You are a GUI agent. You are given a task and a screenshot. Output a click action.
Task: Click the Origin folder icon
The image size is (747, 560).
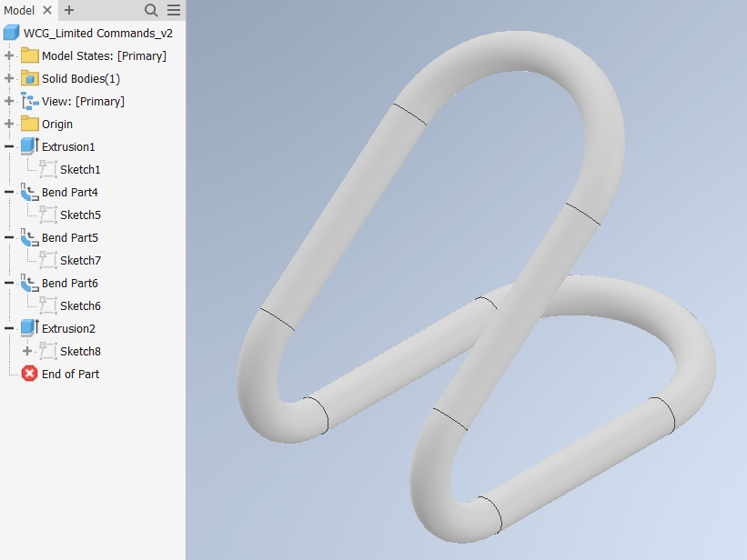pyautogui.click(x=29, y=124)
